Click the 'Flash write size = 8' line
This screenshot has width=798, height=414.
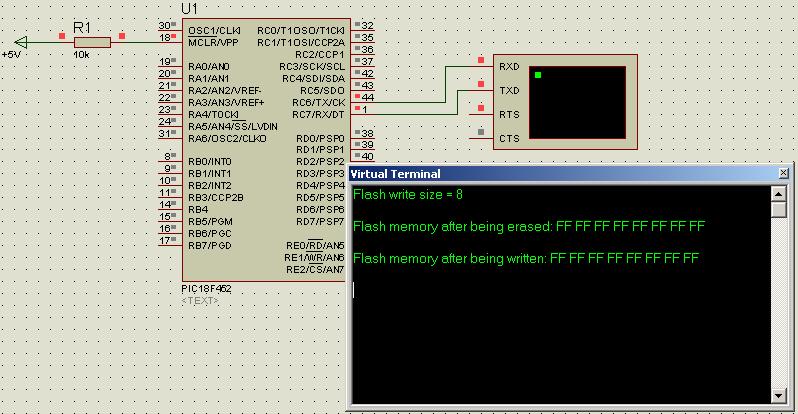[408, 194]
